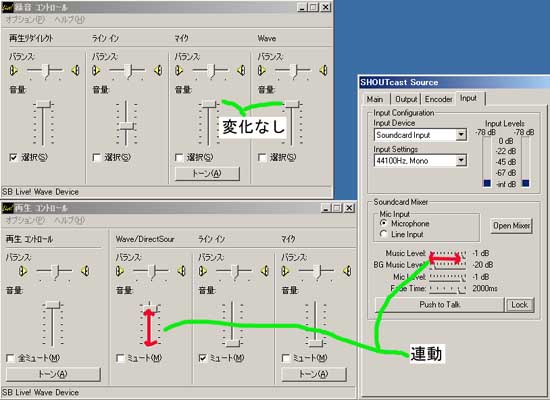Enable 選択 checkbox for recording マイク
550x400 pixels.
tap(179, 158)
